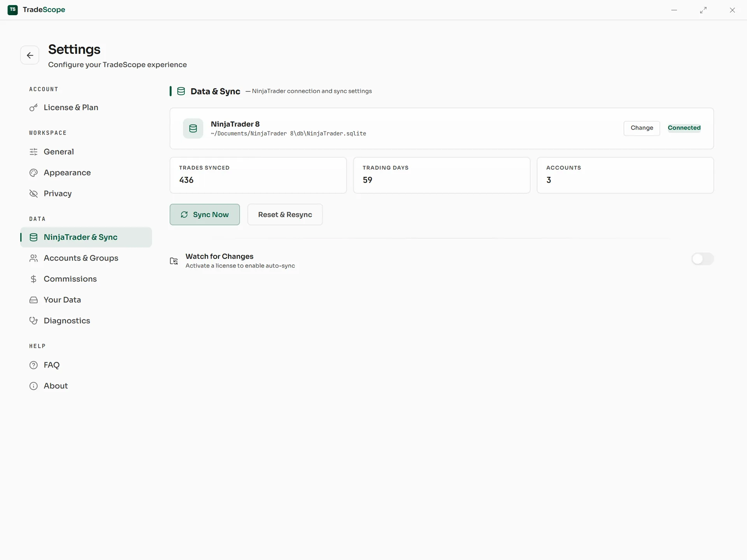Screen dimensions: 747x560
Task: Click the Connected status badge
Action: 684,128
